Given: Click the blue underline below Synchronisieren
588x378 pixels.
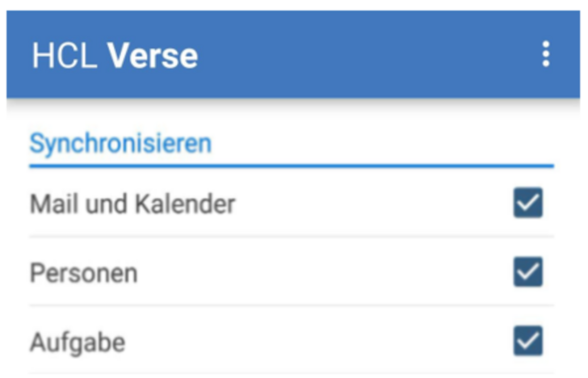Looking at the screenshot, I should coord(291,166).
